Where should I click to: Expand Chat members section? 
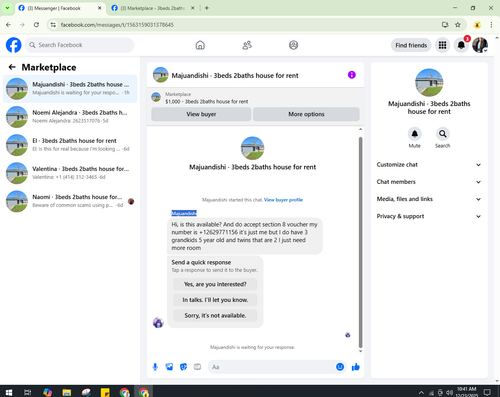(x=429, y=182)
